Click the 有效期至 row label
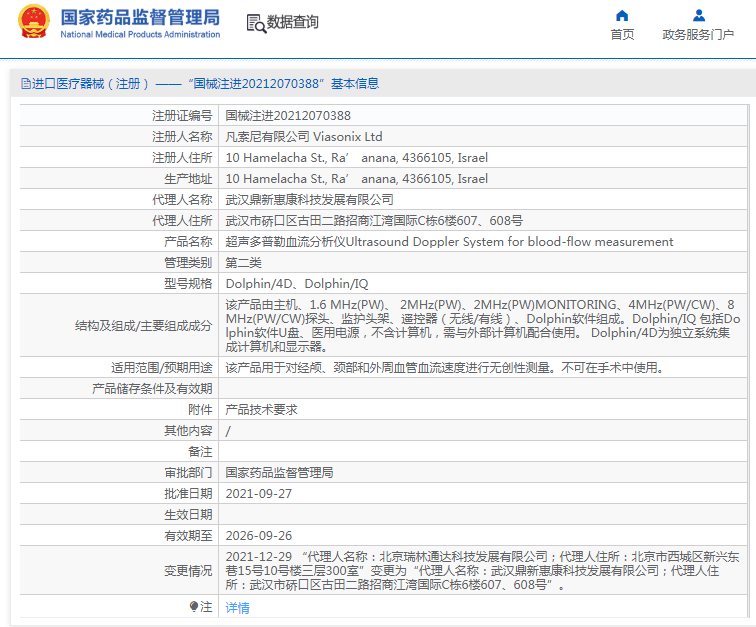This screenshot has height=627, width=756. coord(188,536)
